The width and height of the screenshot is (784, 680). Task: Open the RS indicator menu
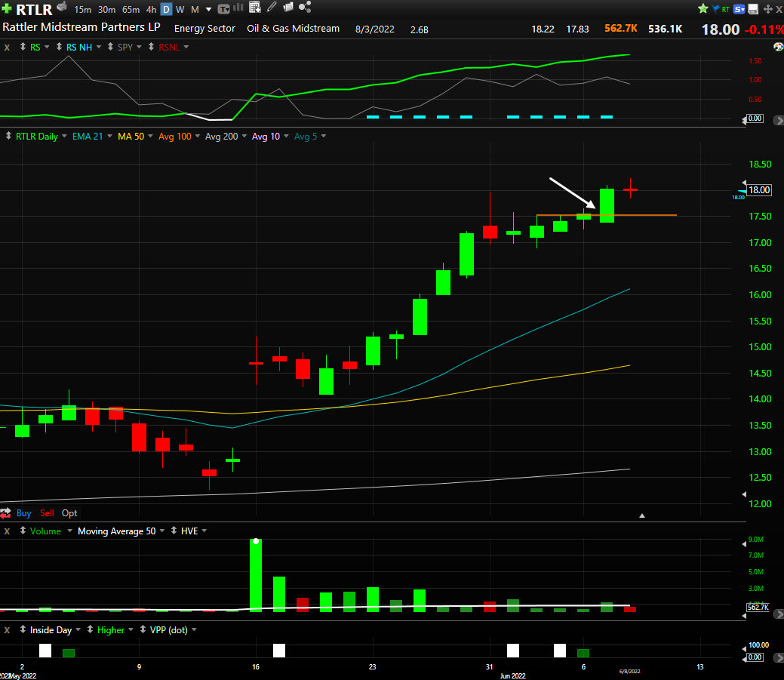[x=35, y=47]
